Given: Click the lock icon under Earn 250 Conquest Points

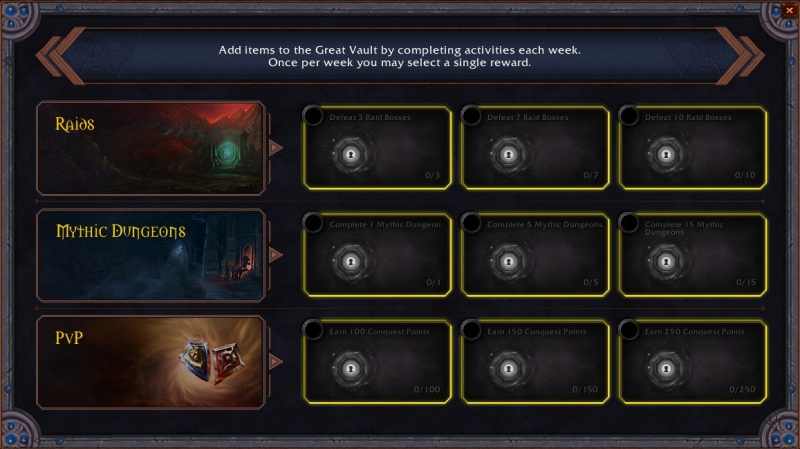Looking at the screenshot, I should [x=666, y=368].
